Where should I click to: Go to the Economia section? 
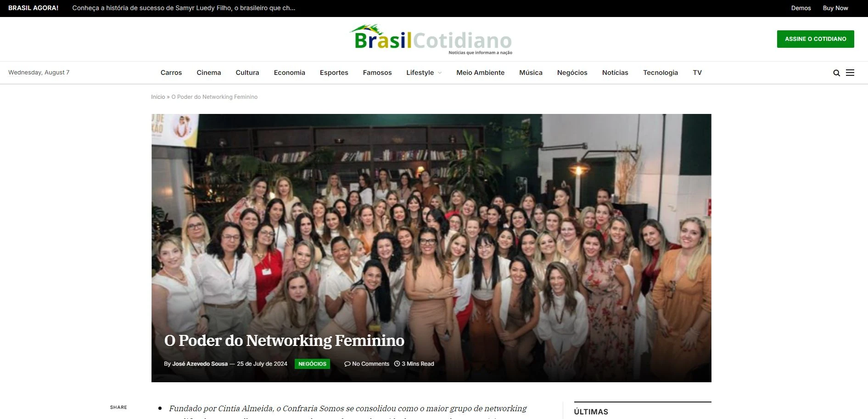tap(289, 73)
